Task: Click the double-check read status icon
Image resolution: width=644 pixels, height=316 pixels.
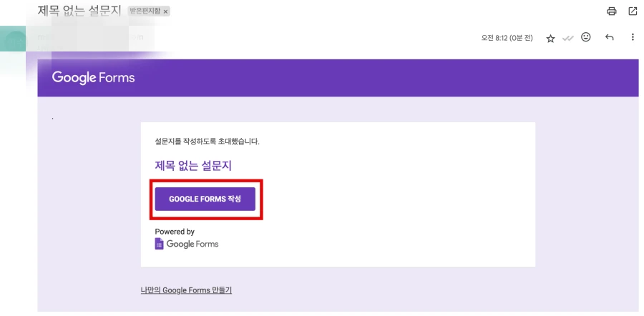Action: [568, 39]
